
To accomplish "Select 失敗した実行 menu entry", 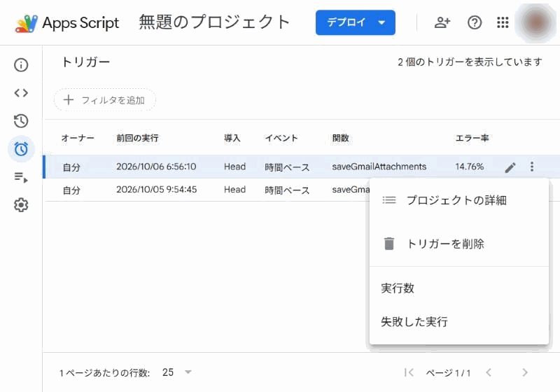I will click(x=459, y=322).
